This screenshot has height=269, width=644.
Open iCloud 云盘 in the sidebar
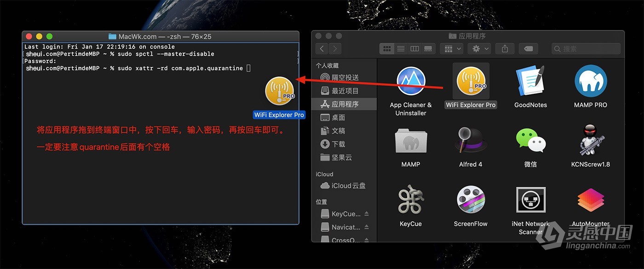pos(344,186)
